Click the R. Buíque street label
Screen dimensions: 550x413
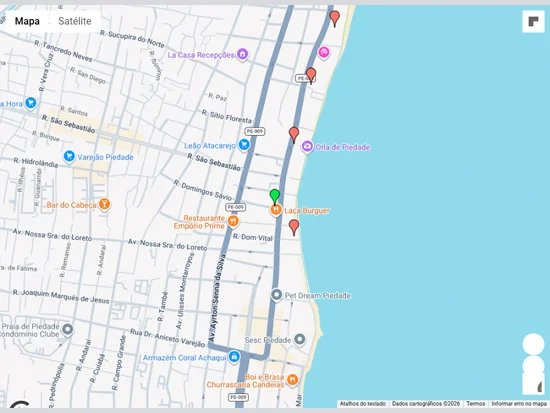[x=46, y=136]
